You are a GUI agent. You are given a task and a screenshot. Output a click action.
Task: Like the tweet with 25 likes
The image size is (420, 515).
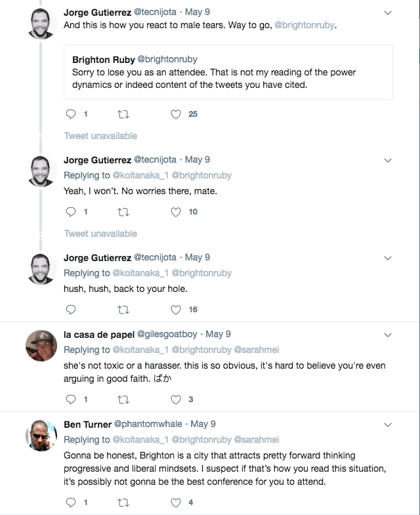(x=176, y=114)
